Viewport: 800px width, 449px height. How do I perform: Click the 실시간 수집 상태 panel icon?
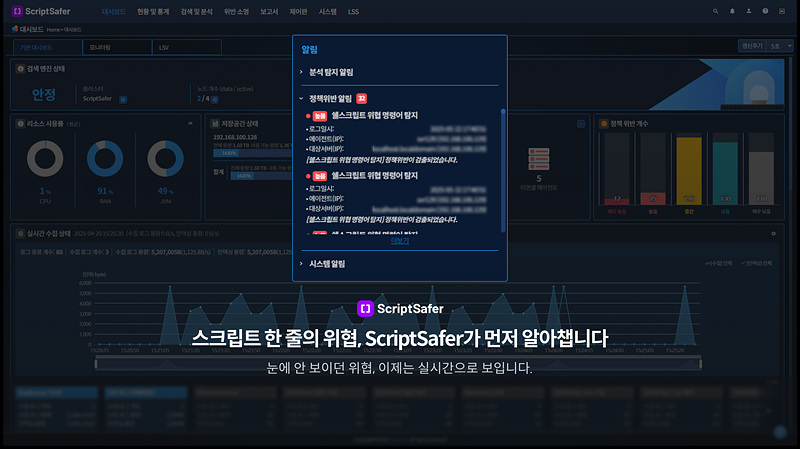pos(20,233)
